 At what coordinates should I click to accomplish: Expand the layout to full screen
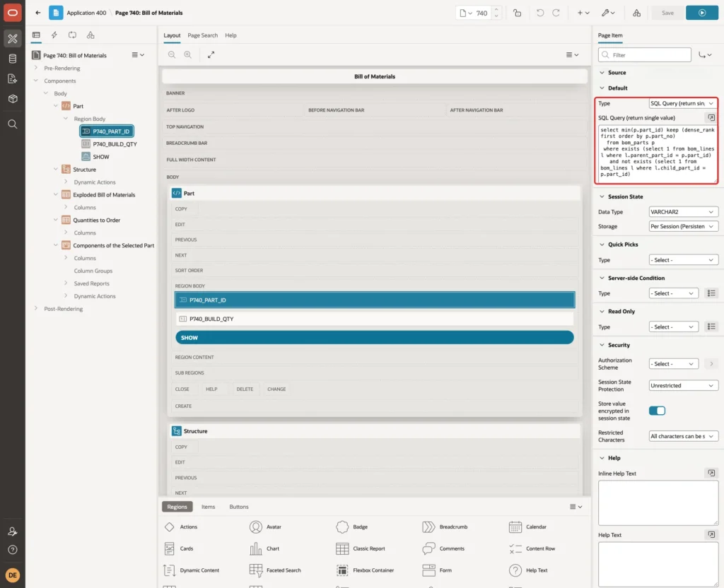coord(211,55)
